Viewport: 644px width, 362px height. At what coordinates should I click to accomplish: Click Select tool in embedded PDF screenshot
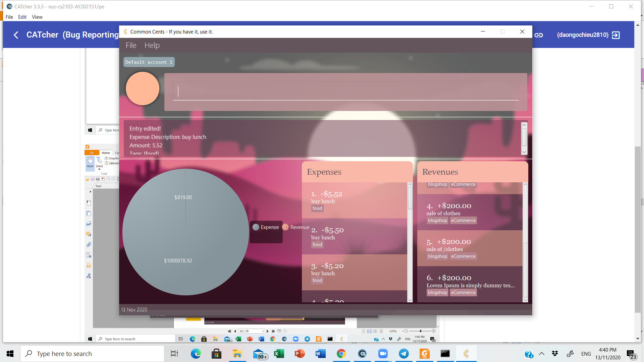click(x=99, y=163)
